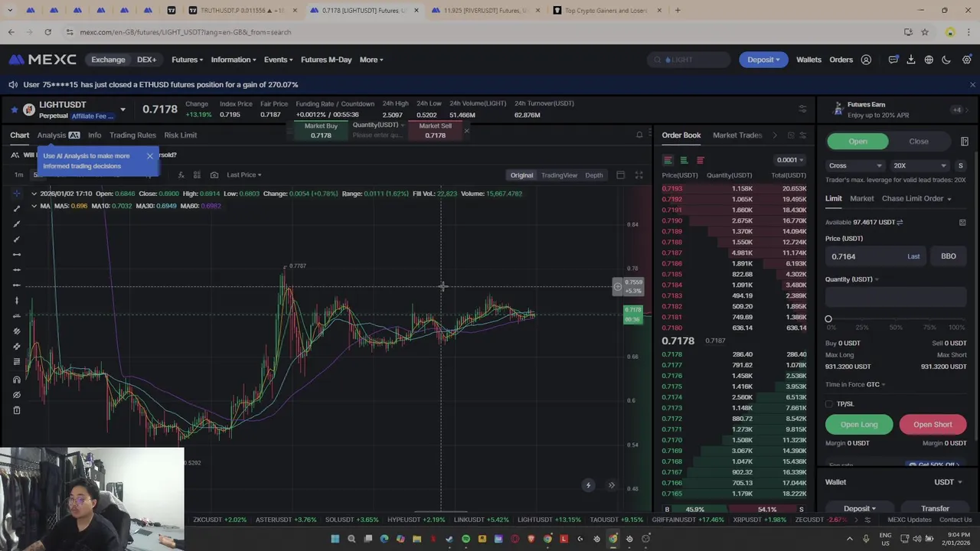Close the AI Analysis tooltip
This screenshot has width=980, height=551.
150,156
